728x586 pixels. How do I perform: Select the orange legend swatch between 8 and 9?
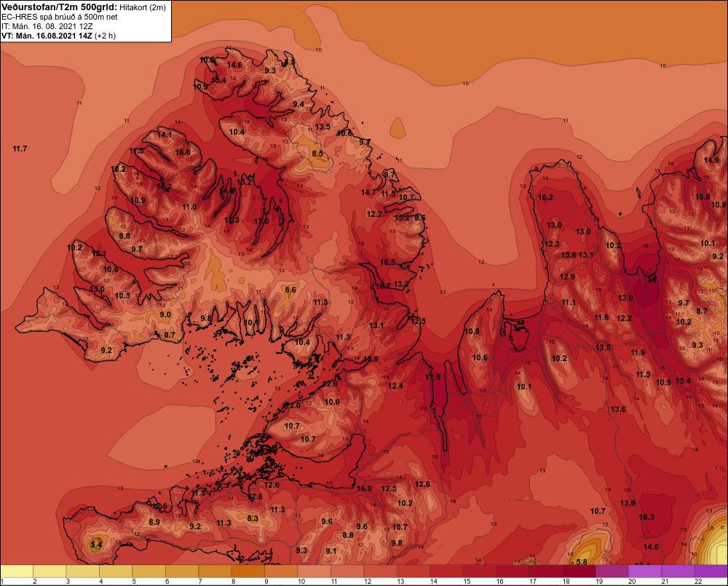pyautogui.click(x=248, y=571)
